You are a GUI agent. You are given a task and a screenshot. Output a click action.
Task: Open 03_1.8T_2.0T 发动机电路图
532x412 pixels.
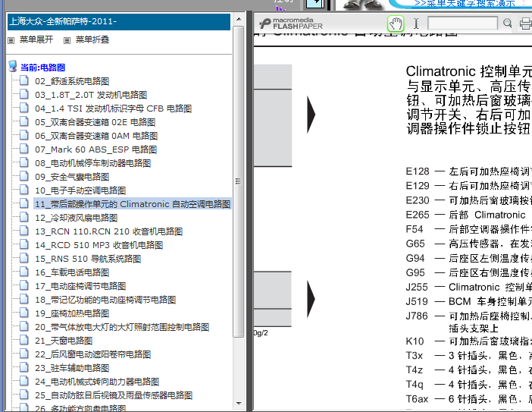click(91, 95)
